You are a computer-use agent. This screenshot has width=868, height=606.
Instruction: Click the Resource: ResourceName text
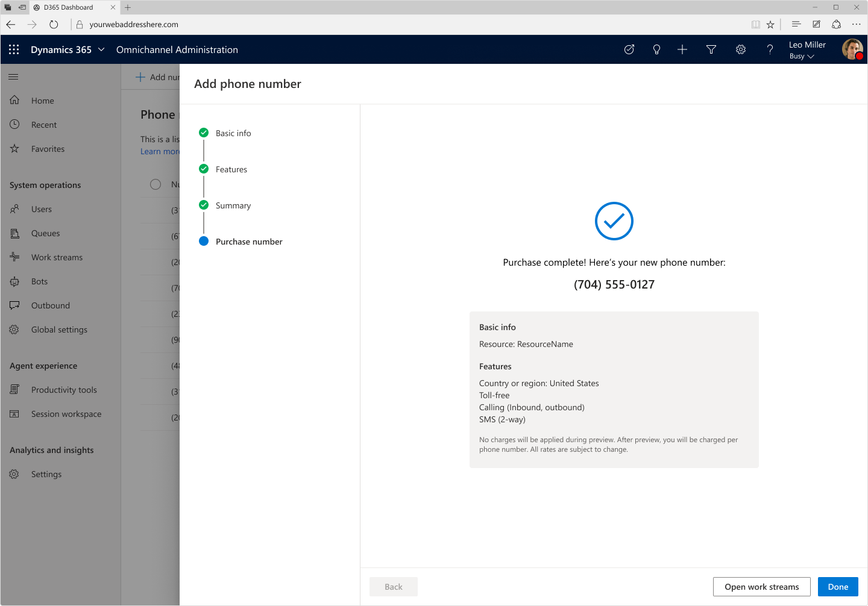(x=526, y=344)
